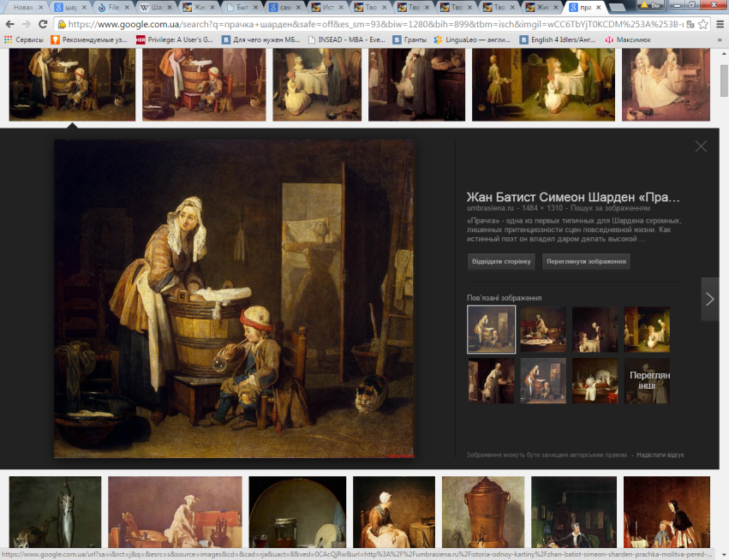This screenshot has width=729, height=560.
Task: Open the Гранты bookmark
Action: (409, 40)
